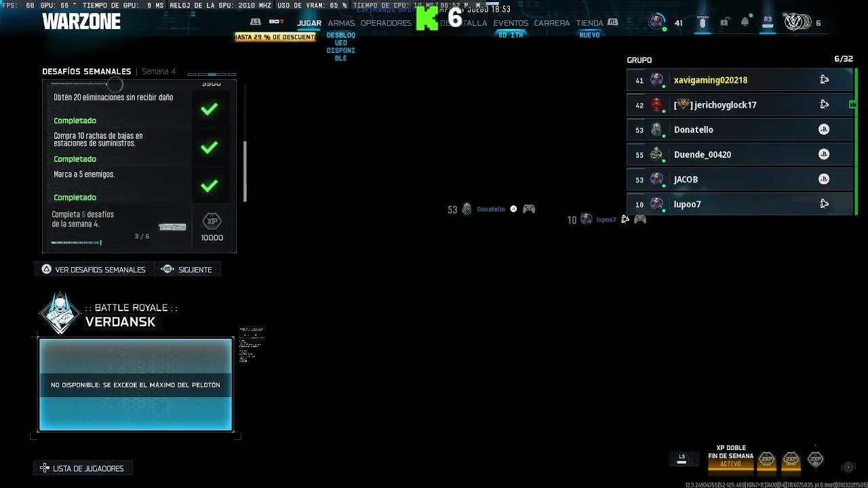This screenshot has height=488, width=868.
Task: Click PlayStation platform icon for Donatello
Action: [824, 129]
